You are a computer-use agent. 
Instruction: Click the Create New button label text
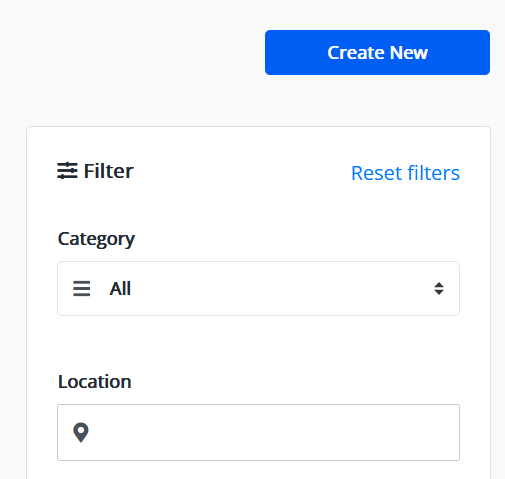(x=377, y=52)
